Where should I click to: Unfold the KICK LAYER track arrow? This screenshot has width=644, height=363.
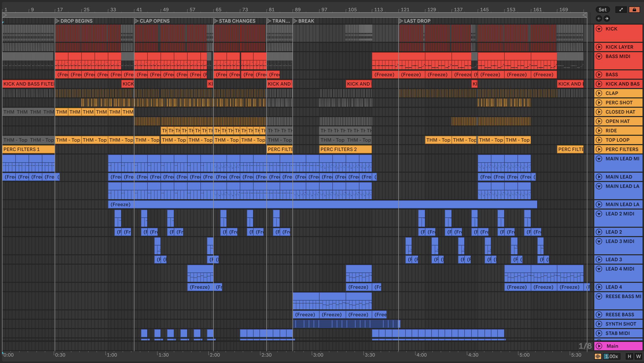tap(599, 47)
